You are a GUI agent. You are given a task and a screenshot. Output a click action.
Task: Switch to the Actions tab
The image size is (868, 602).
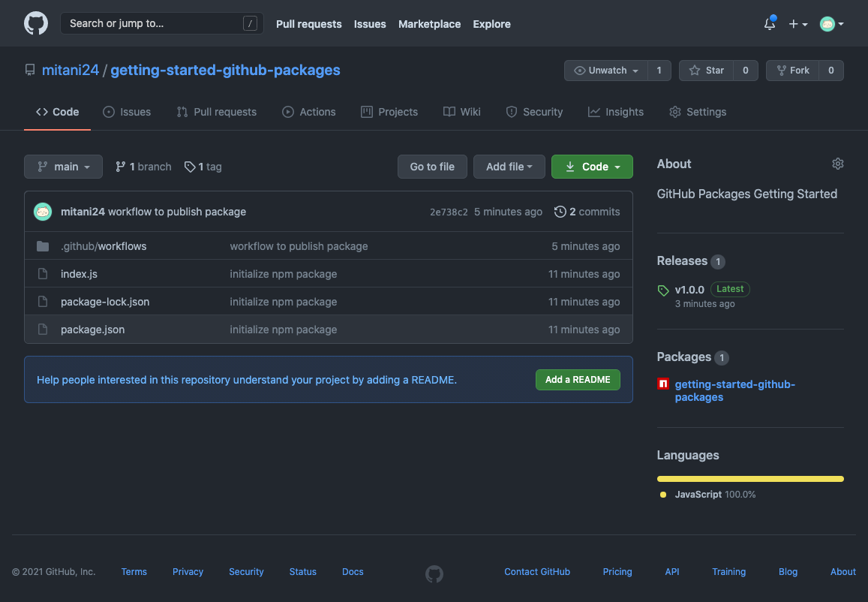pos(309,112)
